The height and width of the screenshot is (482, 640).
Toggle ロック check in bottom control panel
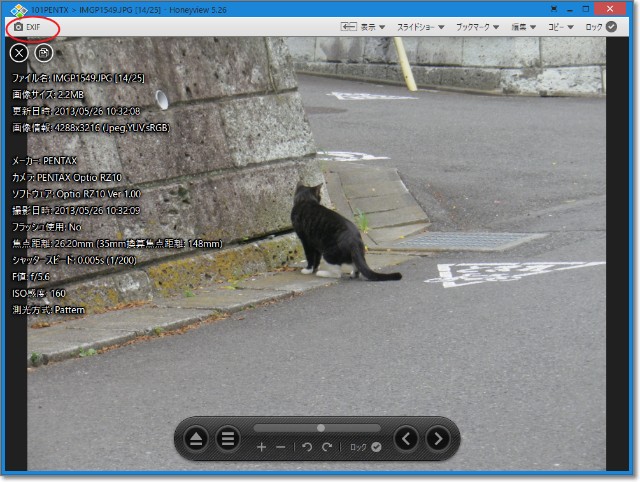376,447
